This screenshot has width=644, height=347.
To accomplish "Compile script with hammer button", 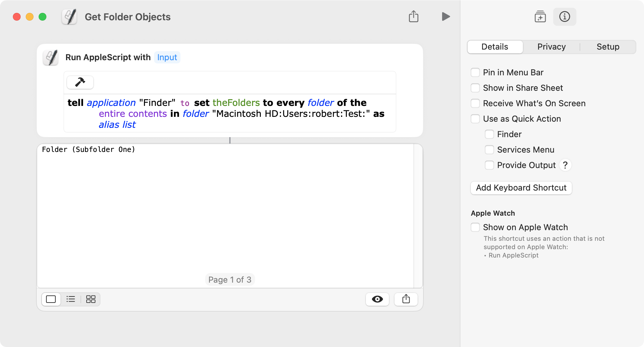I will (80, 82).
